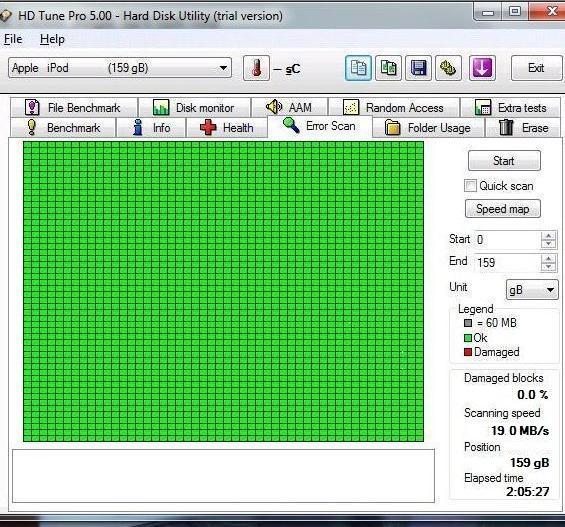Switch to the Benchmark tab
Image resolution: width=565 pixels, height=527 pixels.
tap(64, 128)
